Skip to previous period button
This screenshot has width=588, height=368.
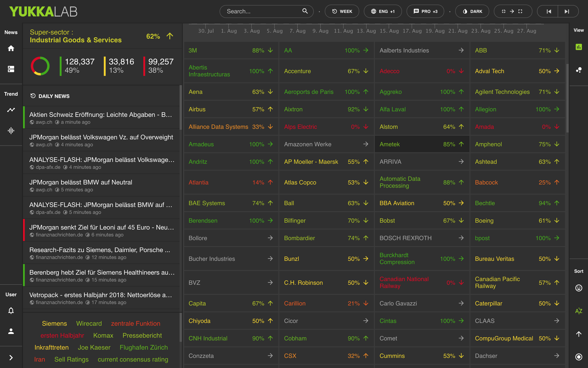click(549, 11)
